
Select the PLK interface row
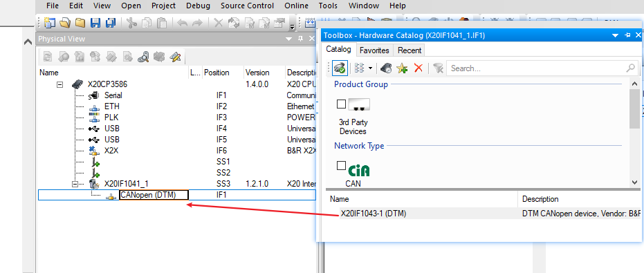pos(176,117)
